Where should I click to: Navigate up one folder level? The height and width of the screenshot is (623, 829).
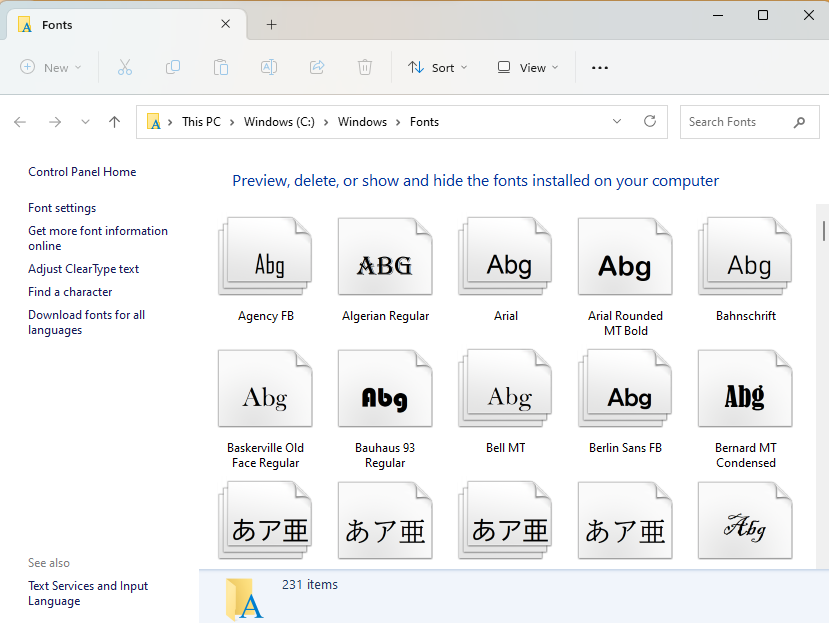114,122
